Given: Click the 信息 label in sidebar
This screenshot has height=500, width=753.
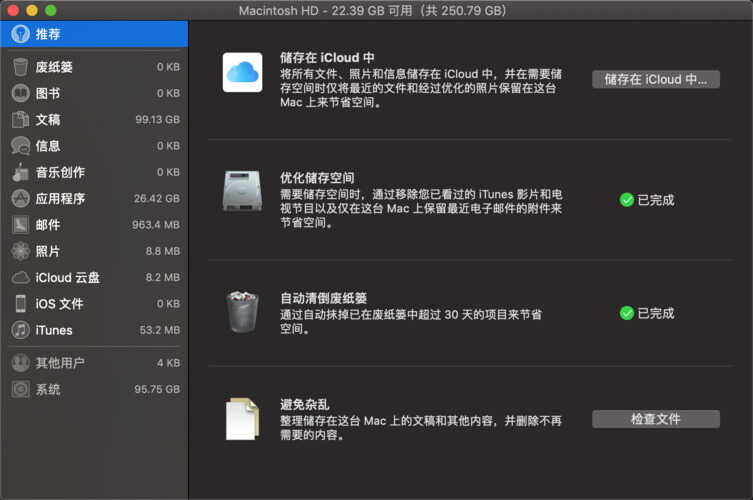Looking at the screenshot, I should point(48,146).
